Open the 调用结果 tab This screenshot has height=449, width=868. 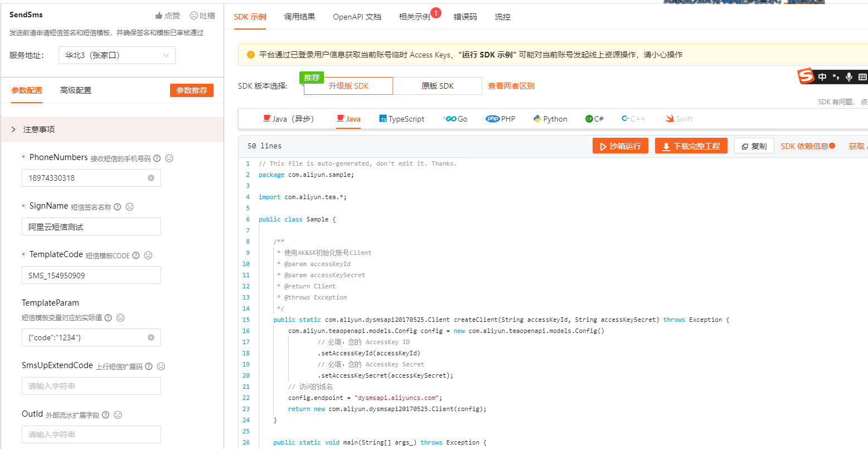point(299,17)
